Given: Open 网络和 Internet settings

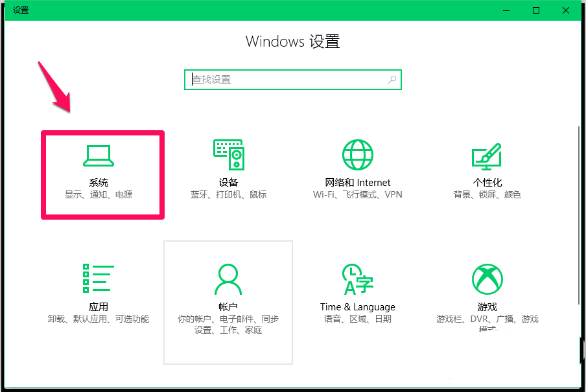Looking at the screenshot, I should tap(357, 168).
